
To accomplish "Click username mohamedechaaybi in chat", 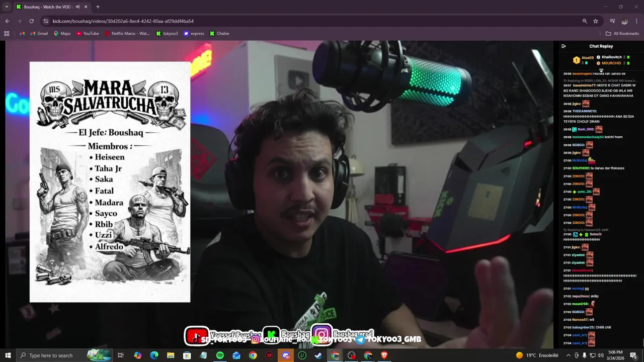I will tap(587, 137).
